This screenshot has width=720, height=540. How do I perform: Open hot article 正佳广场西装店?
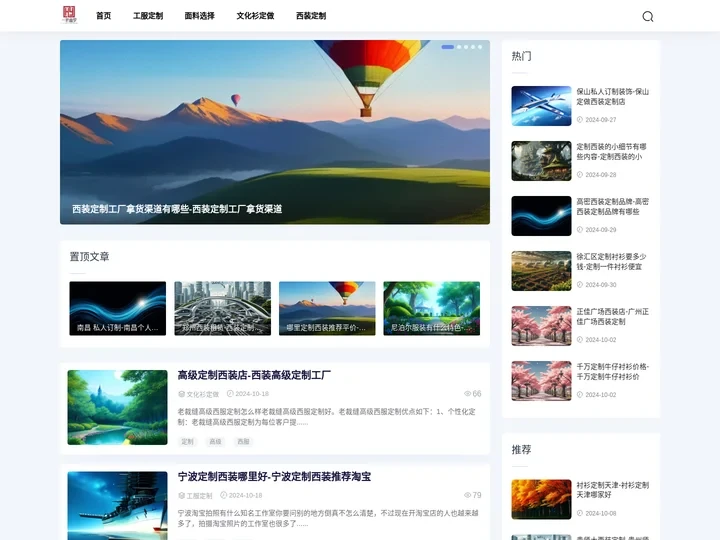coord(613,316)
